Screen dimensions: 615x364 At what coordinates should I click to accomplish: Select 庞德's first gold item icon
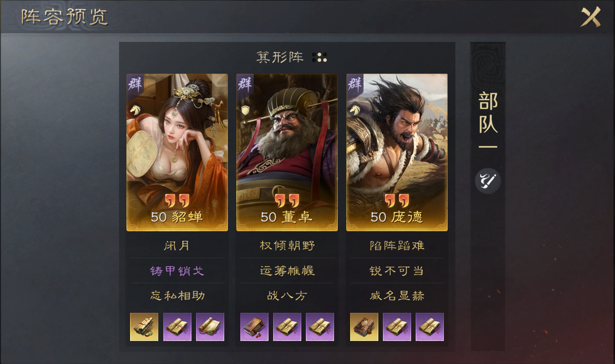point(364,327)
